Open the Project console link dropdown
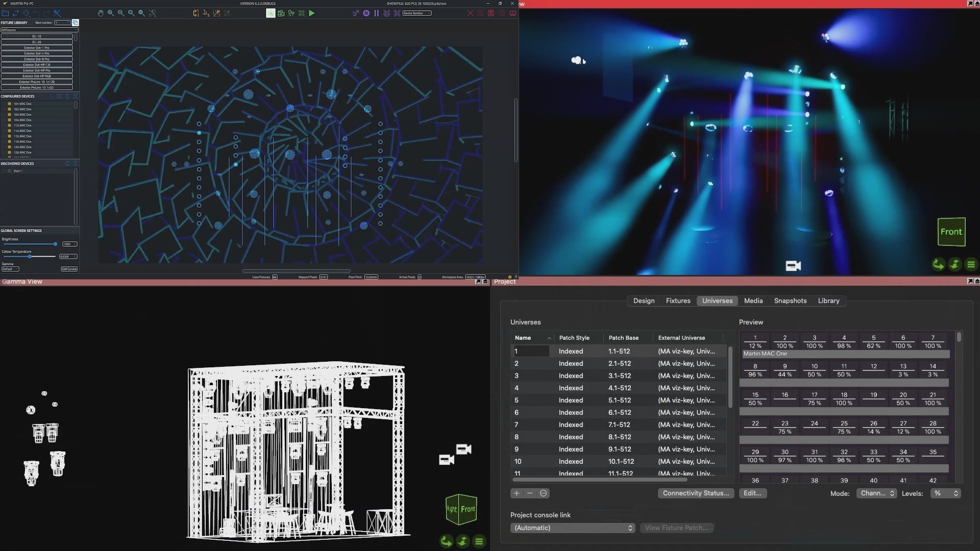The width and height of the screenshot is (980, 551). click(573, 528)
